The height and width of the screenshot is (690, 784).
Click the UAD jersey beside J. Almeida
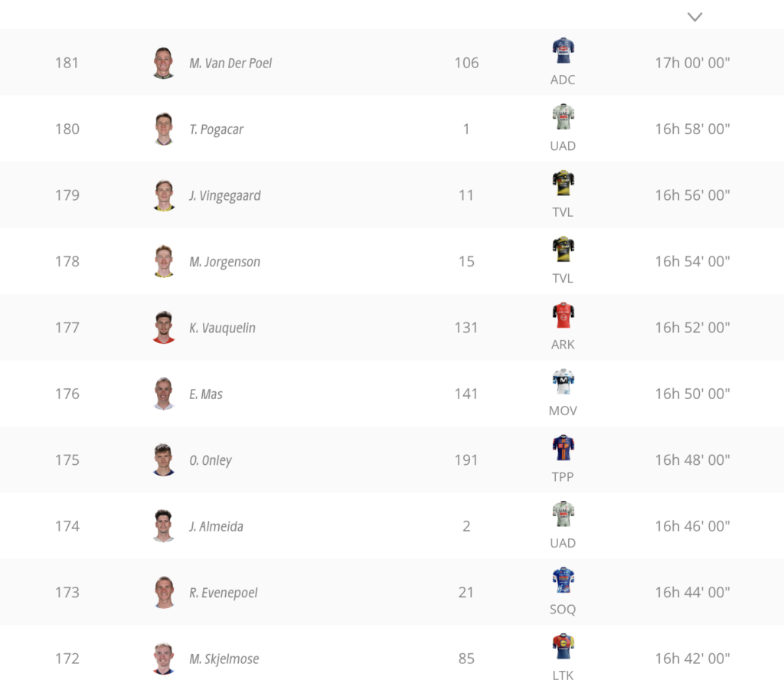563,514
